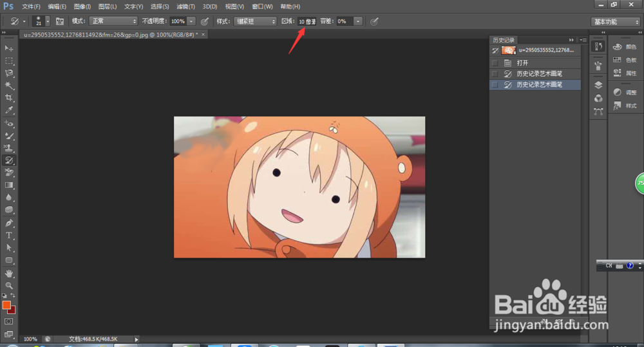
Task: Select the Pen tool
Action: click(8, 223)
